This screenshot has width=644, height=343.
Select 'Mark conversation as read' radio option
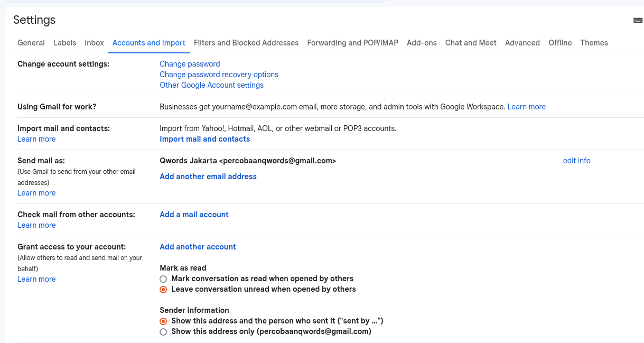pos(163,279)
